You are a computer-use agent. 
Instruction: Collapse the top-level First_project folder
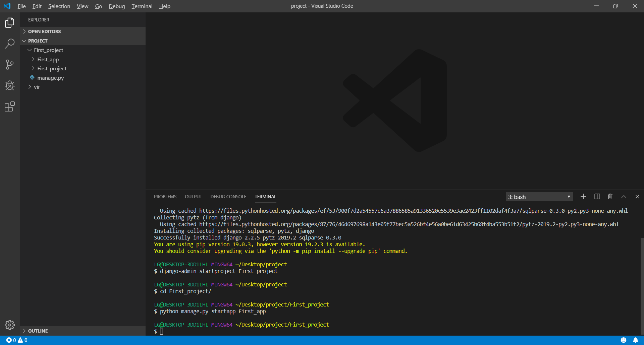[83, 50]
